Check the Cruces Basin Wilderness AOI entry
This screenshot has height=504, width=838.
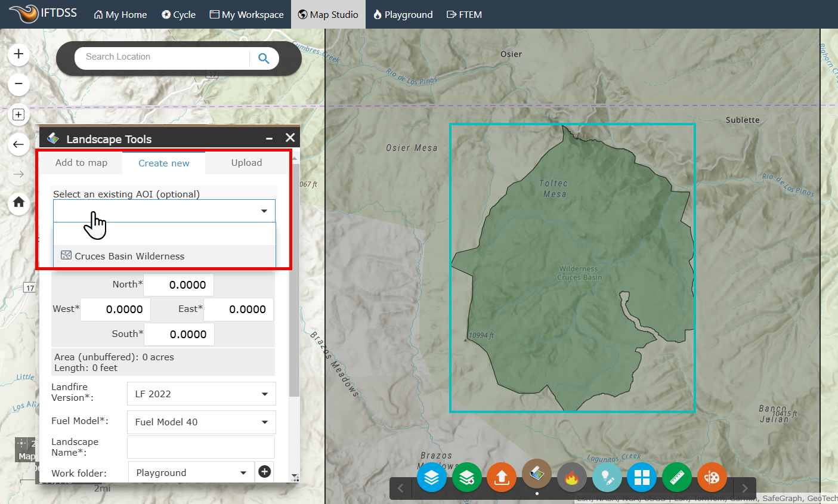tap(128, 255)
